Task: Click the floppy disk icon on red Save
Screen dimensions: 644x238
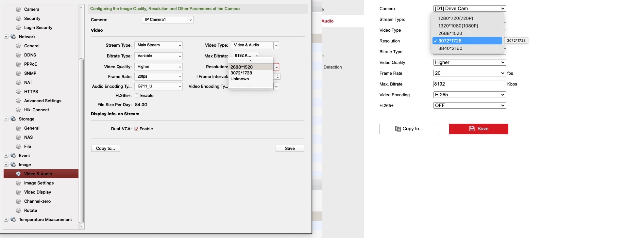Action: [x=472, y=129]
